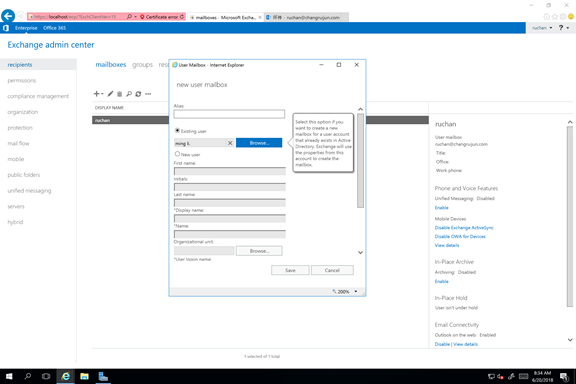Click the Organizational unit Browse button
This screenshot has width=576, height=384.
(x=259, y=251)
